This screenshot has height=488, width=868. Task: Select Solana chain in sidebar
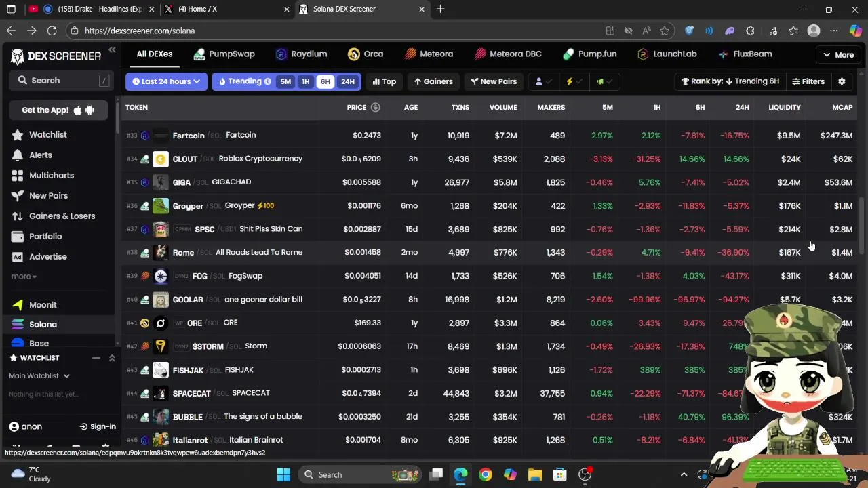43,324
